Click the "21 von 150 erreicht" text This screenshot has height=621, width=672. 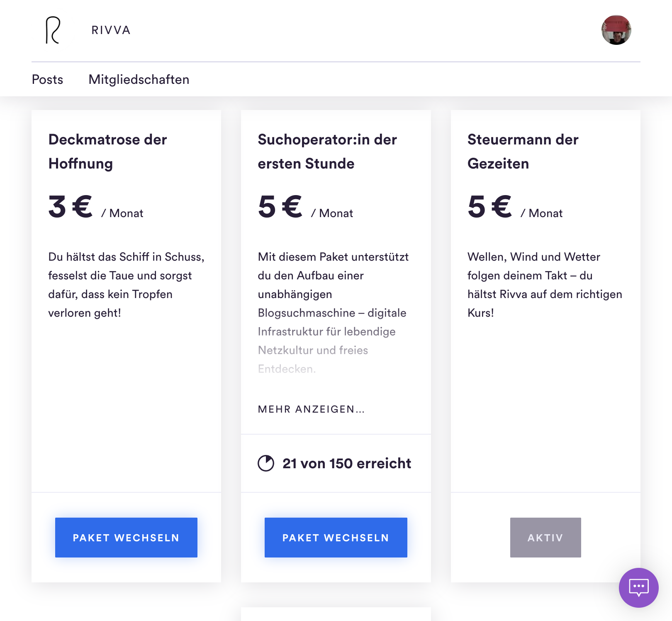pyautogui.click(x=346, y=463)
